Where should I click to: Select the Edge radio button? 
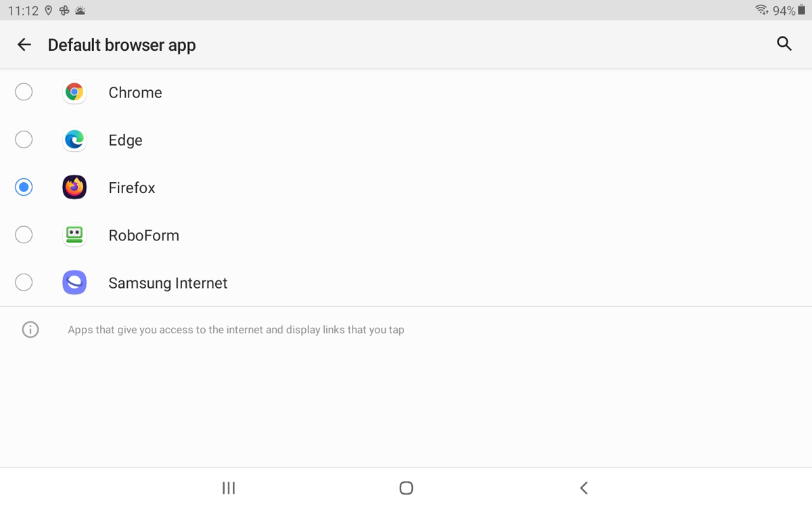coord(24,140)
